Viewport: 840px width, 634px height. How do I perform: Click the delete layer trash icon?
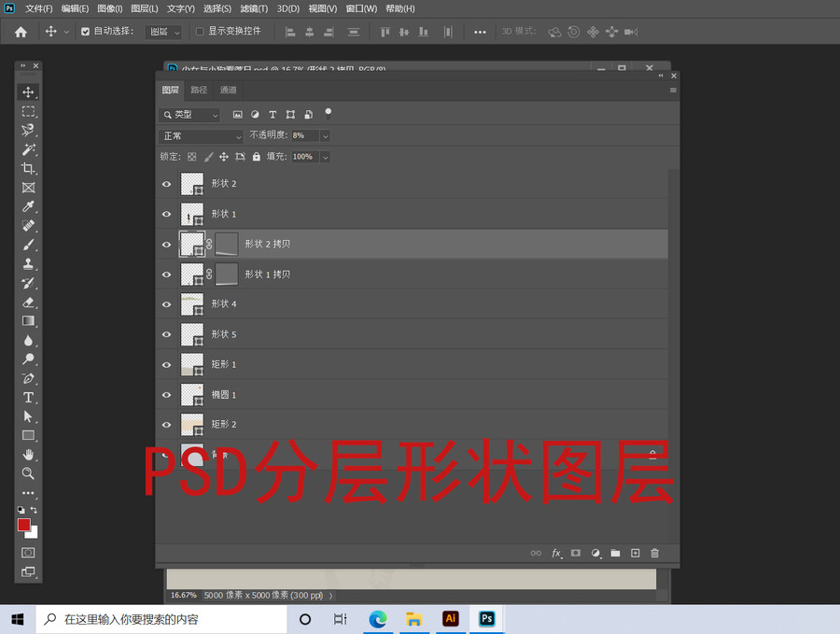[x=654, y=553]
